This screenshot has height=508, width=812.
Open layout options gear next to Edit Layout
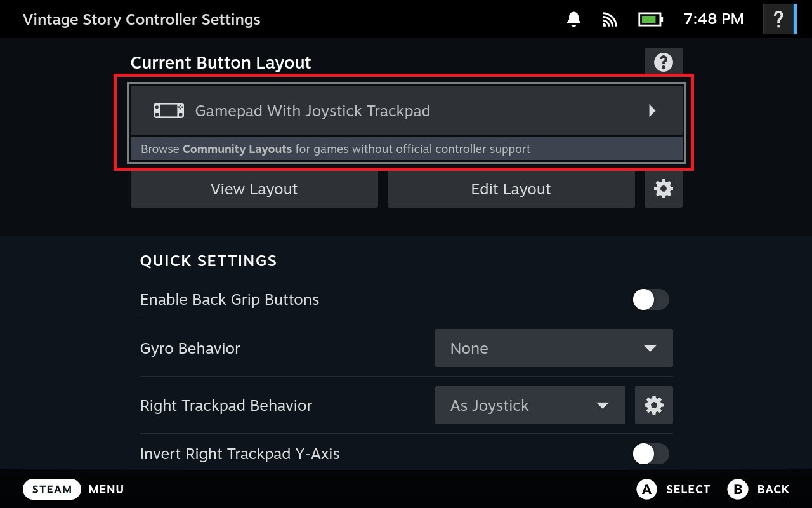click(663, 189)
